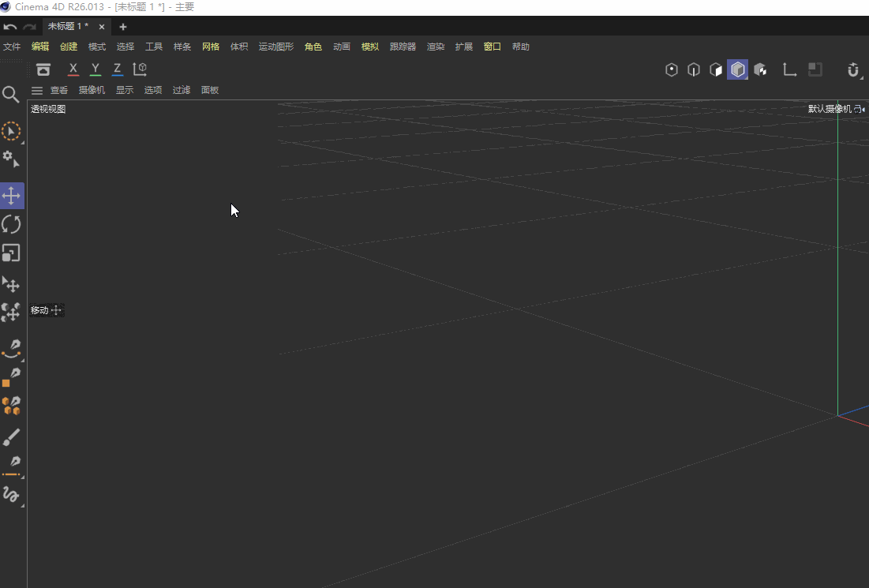Switch to Points mode
Viewport: 869px width, 588px height.
672,69
